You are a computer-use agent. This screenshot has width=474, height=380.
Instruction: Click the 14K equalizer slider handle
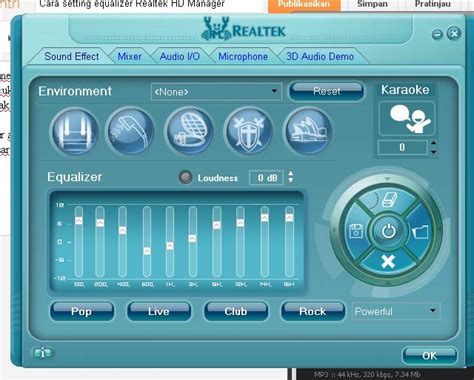(x=265, y=217)
